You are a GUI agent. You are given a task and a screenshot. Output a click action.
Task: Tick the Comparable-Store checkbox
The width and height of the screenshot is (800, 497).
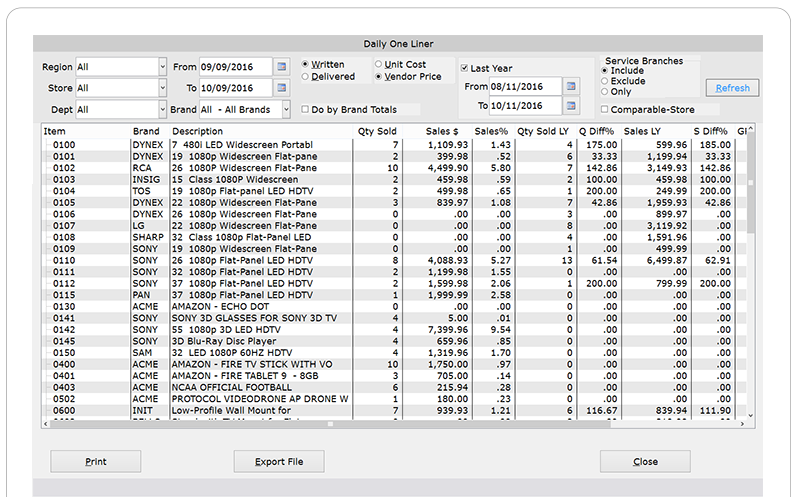pyautogui.click(x=605, y=109)
